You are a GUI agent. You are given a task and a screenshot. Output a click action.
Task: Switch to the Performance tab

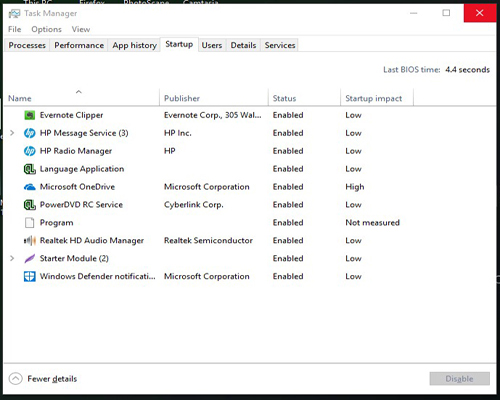click(x=79, y=45)
